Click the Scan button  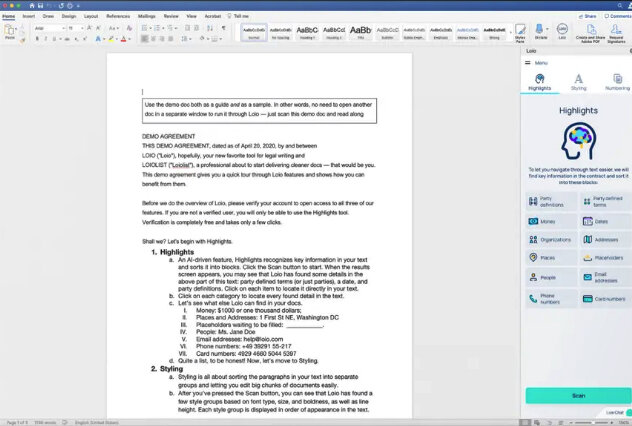pyautogui.click(x=578, y=395)
